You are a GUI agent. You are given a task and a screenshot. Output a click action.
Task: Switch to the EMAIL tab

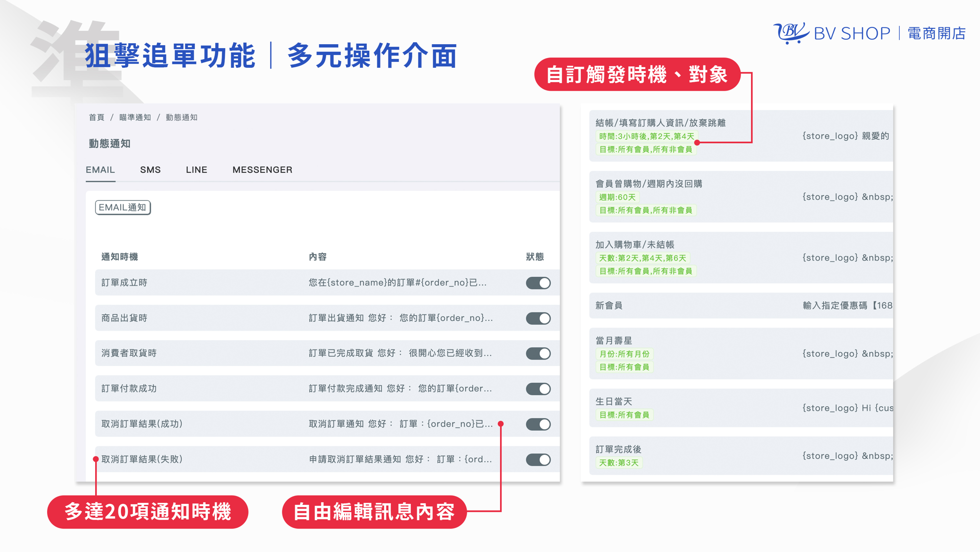[x=101, y=170]
